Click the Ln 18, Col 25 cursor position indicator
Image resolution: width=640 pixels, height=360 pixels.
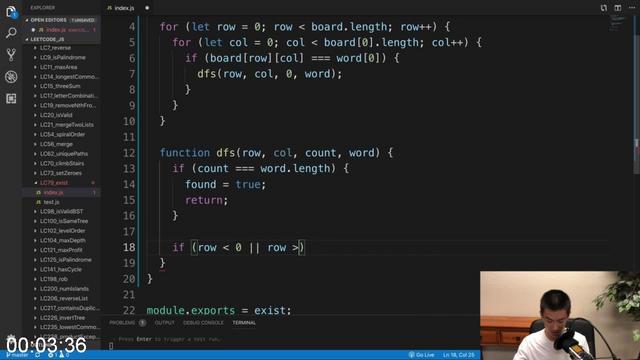pyautogui.click(x=459, y=355)
